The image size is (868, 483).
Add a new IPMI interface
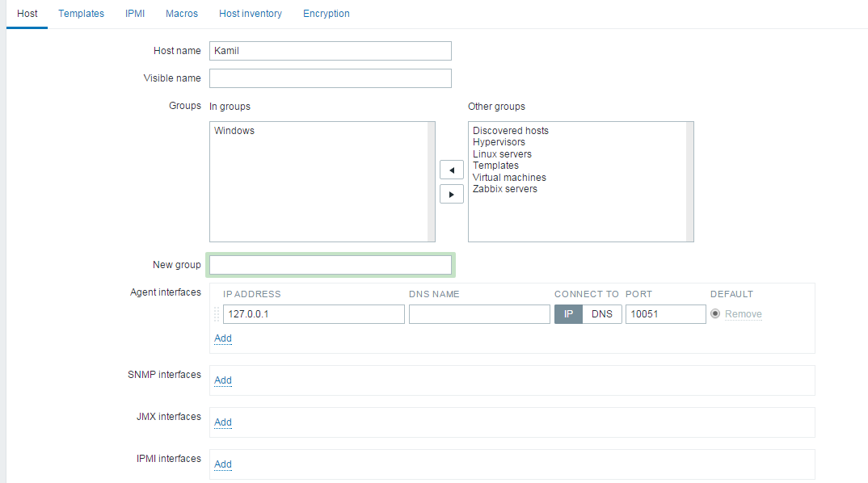[222, 464]
